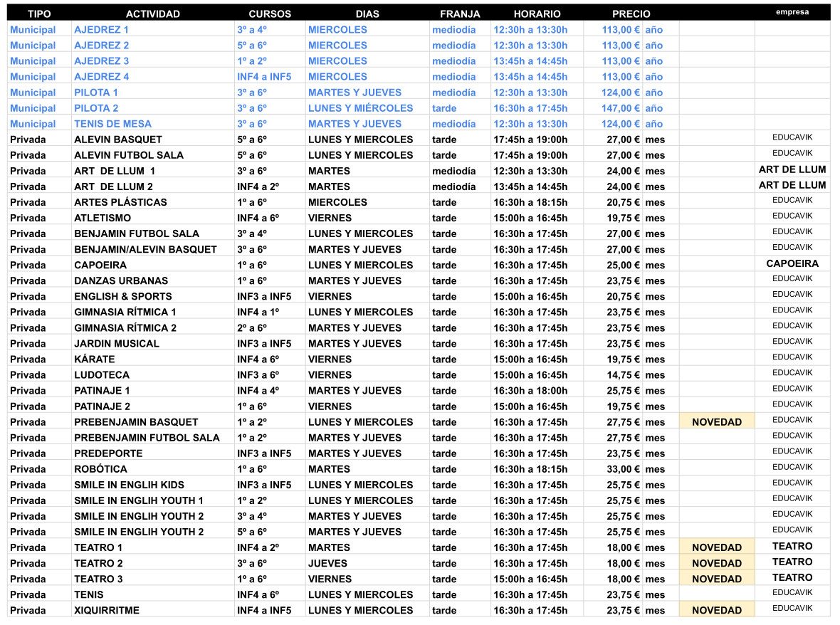Screen dimensions: 840x625
Task: Click the ROBÓTICA activity cell
Action: 100,469
